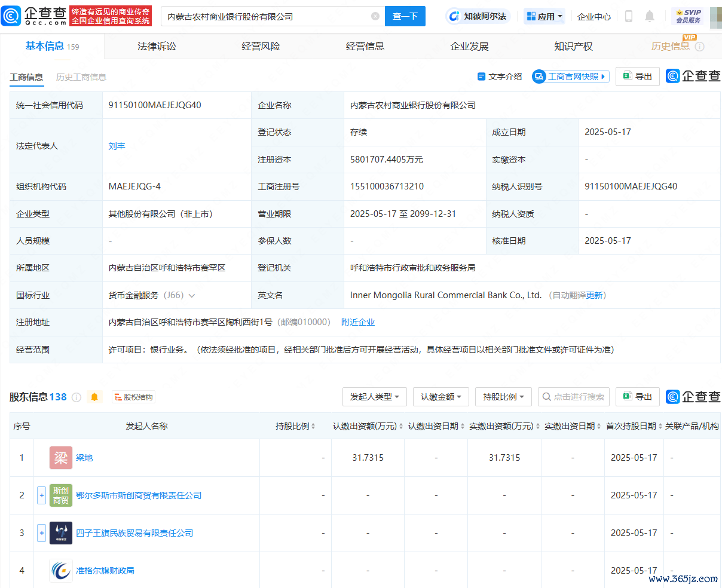Click the shareholder alert bell icon
The width and height of the screenshot is (722, 588).
94,397
